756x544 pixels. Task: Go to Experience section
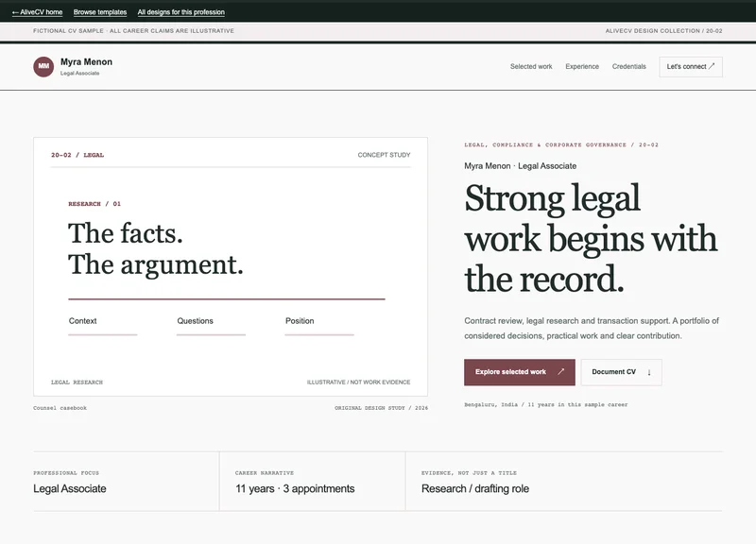click(x=582, y=66)
